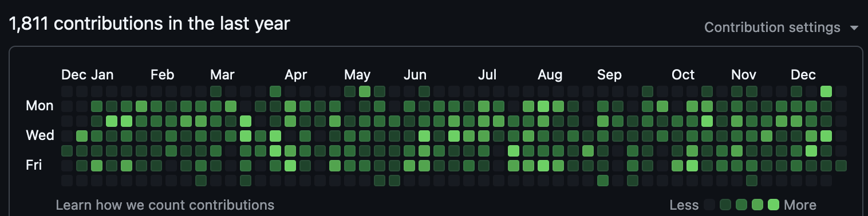Select the brightest green legend square
868x216 pixels.
(x=774, y=205)
